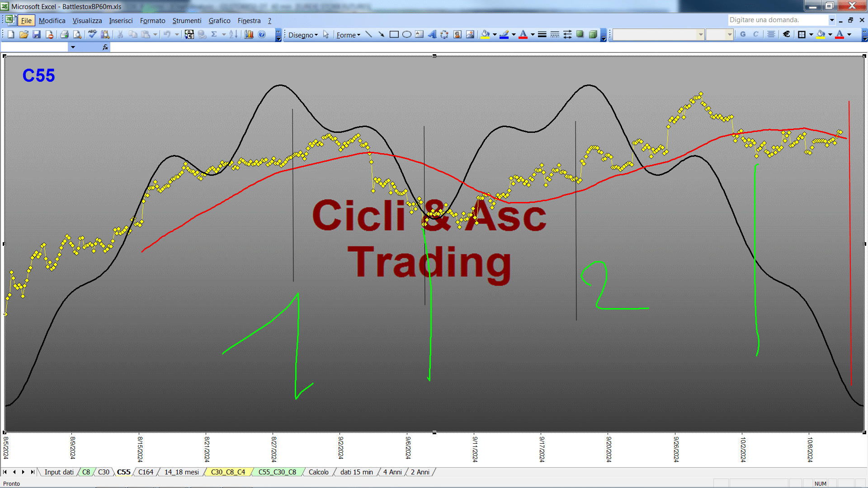Switch to the Calcolo sheet tab
This screenshot has height=488, width=868.
[318, 472]
